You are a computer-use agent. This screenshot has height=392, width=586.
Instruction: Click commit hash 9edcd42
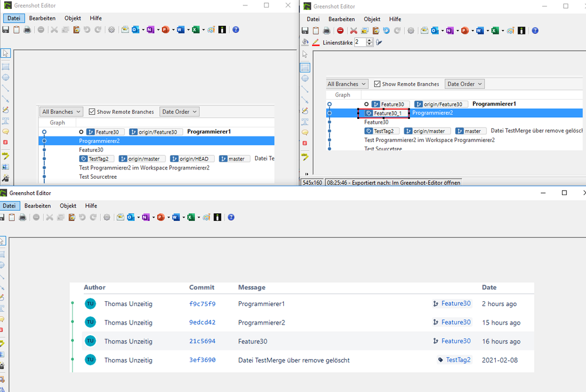[202, 322]
